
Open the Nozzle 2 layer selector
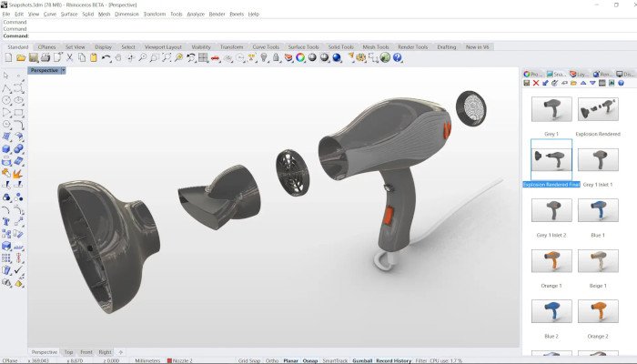tap(182, 360)
